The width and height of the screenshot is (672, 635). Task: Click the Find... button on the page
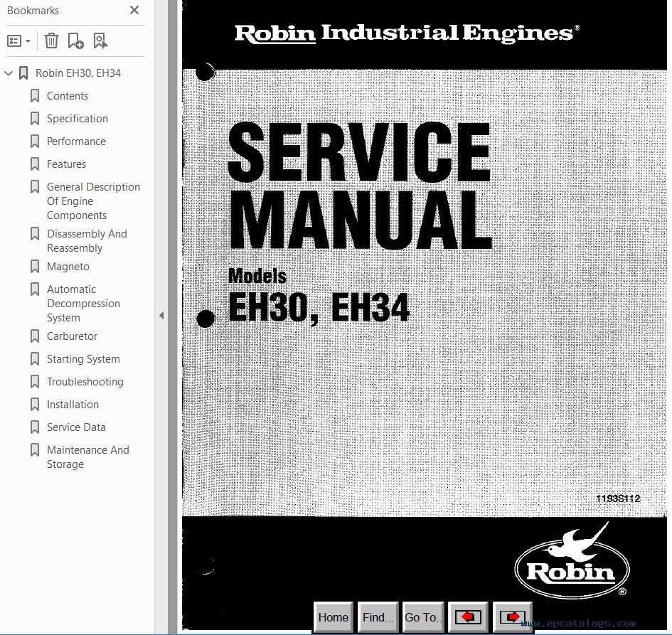pos(378,617)
